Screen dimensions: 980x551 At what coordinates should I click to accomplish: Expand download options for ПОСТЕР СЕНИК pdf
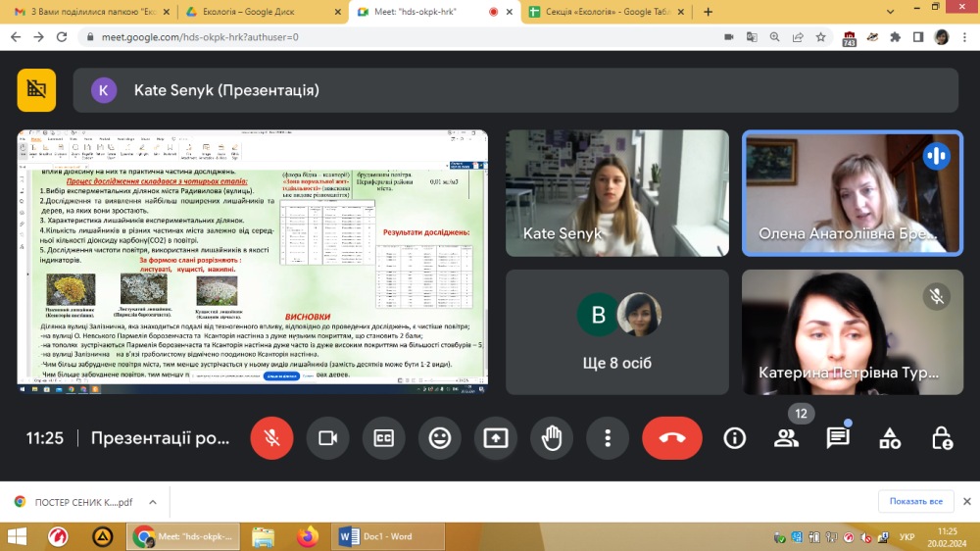pyautogui.click(x=152, y=502)
